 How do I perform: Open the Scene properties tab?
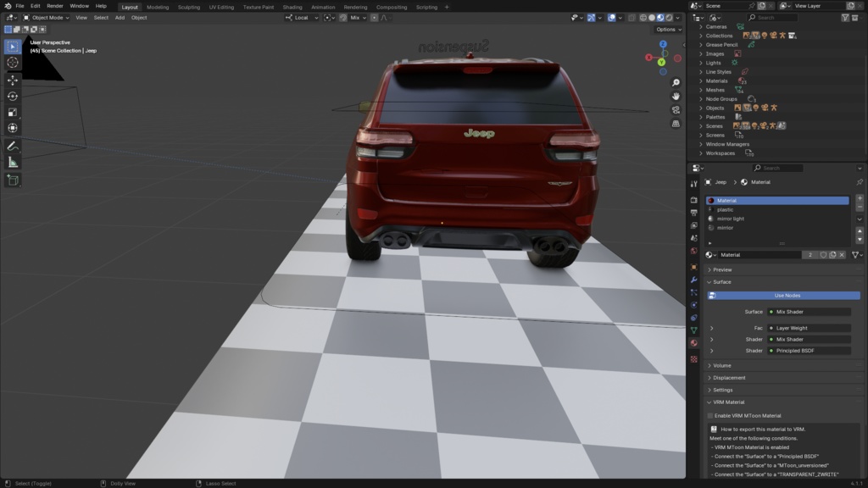693,238
